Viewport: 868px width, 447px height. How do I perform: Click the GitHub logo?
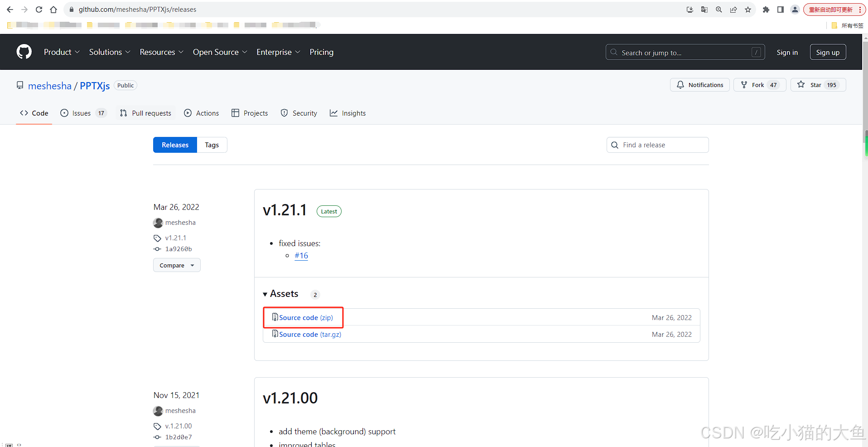[x=24, y=52]
